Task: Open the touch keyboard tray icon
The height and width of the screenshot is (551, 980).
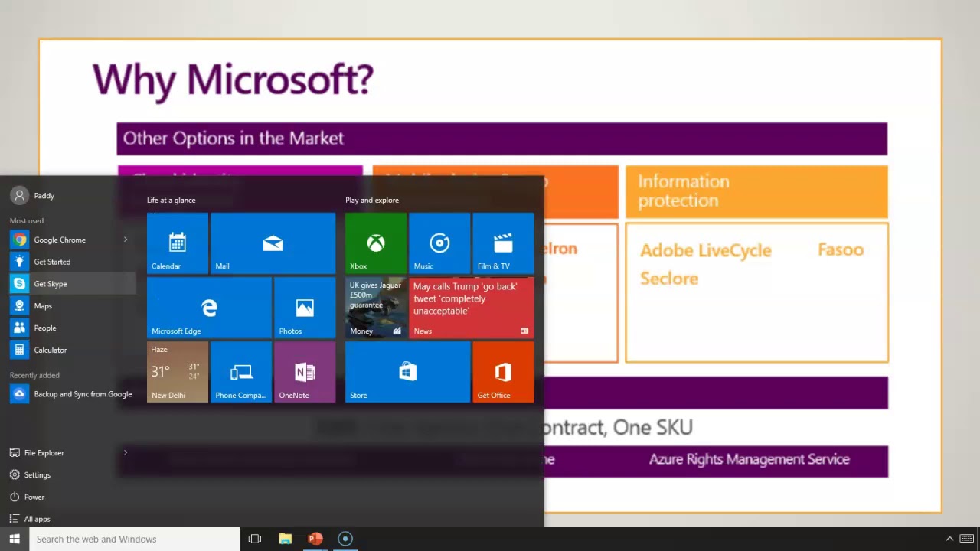Action: tap(968, 539)
